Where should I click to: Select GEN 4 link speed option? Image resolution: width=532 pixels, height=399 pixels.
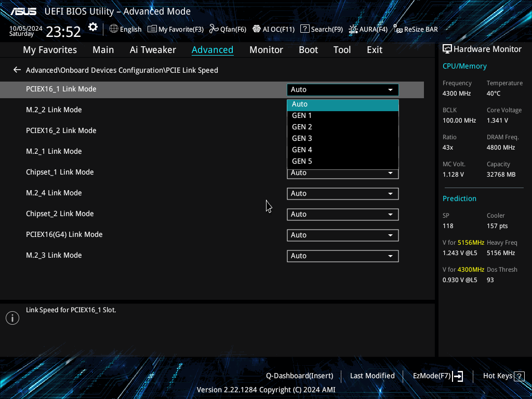343,150
